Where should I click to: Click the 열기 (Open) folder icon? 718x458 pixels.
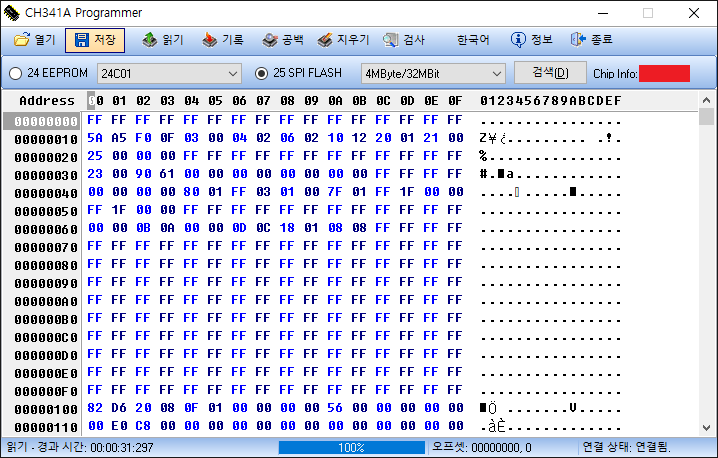[22, 40]
